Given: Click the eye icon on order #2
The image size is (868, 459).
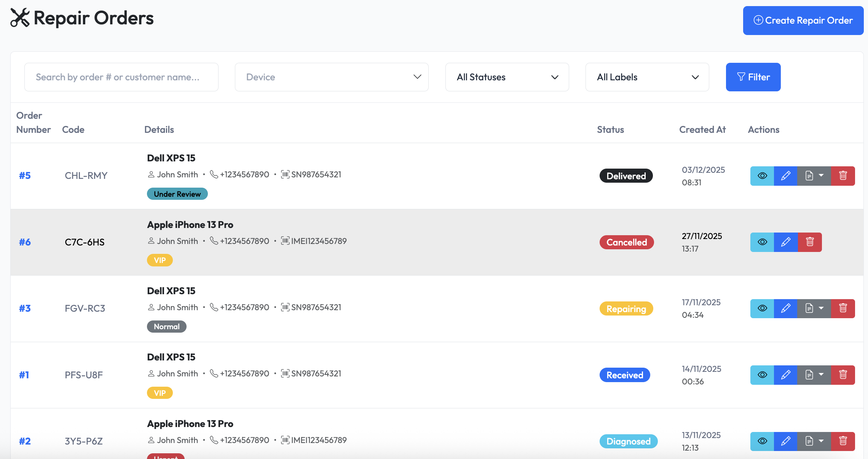Looking at the screenshot, I should tap(762, 441).
